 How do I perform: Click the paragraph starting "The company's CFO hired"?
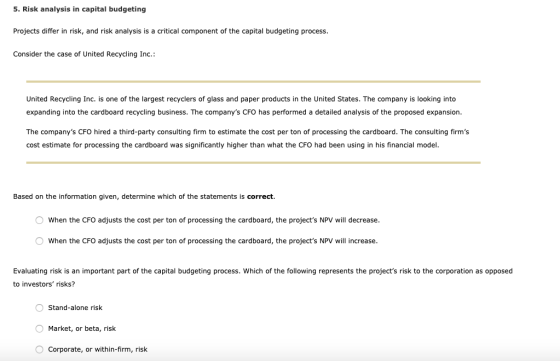tap(248, 139)
